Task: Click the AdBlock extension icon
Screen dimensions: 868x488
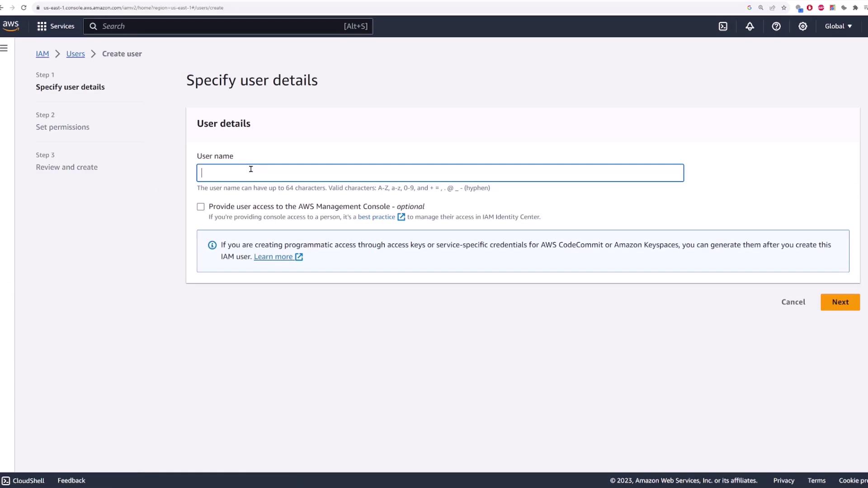Action: coord(821,8)
